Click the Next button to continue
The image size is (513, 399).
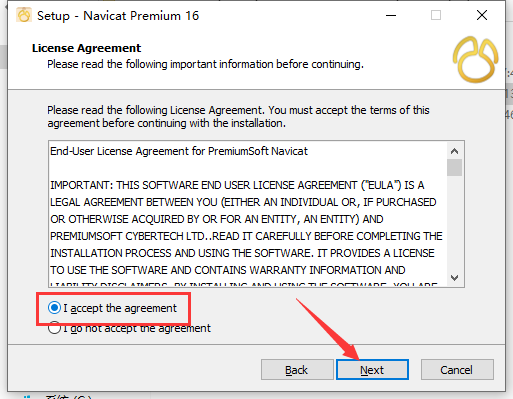[x=372, y=370]
